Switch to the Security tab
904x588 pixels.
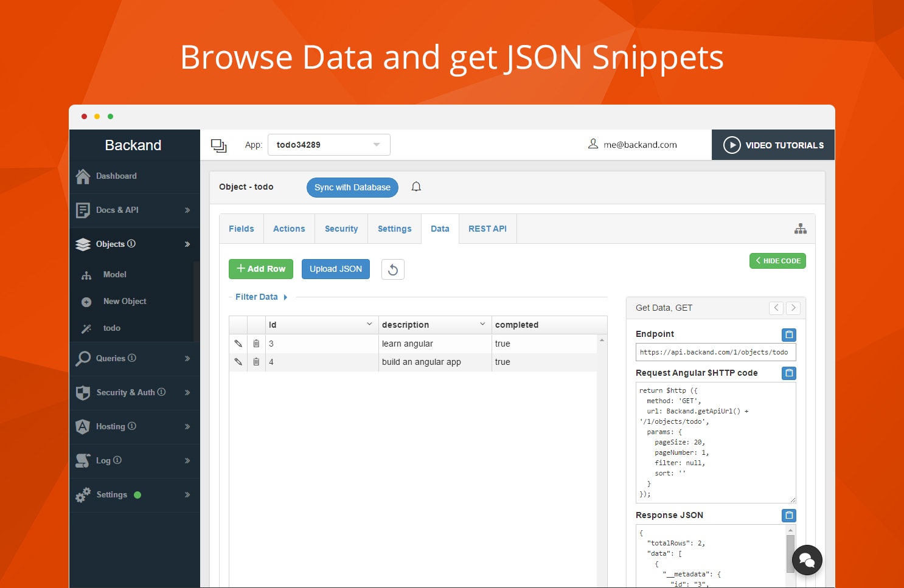341,229
